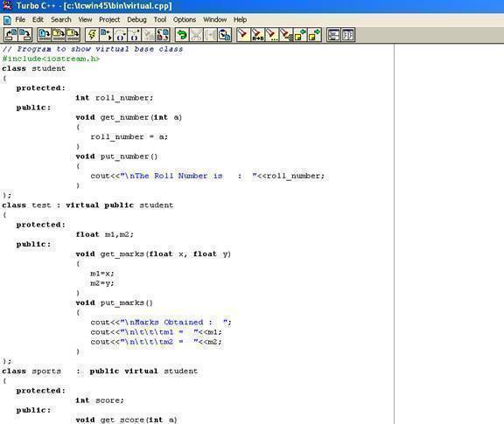The image size is (504, 424).
Task: Click the cout line printing m2
Action: [x=157, y=342]
